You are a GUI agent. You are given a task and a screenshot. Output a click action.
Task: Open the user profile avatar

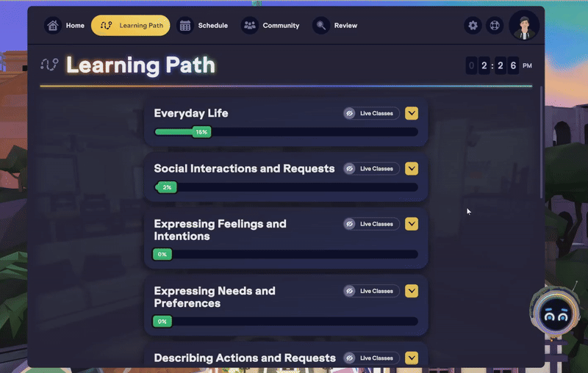point(524,26)
